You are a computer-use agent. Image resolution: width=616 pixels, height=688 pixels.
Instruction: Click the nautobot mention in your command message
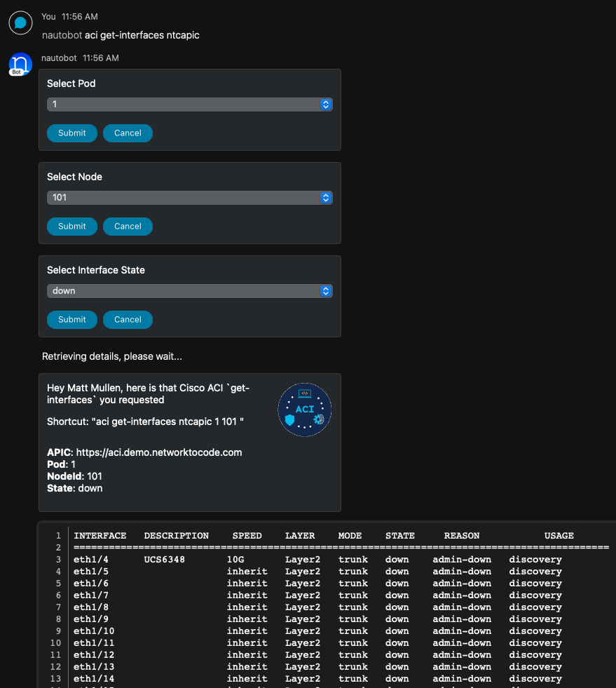click(x=62, y=35)
